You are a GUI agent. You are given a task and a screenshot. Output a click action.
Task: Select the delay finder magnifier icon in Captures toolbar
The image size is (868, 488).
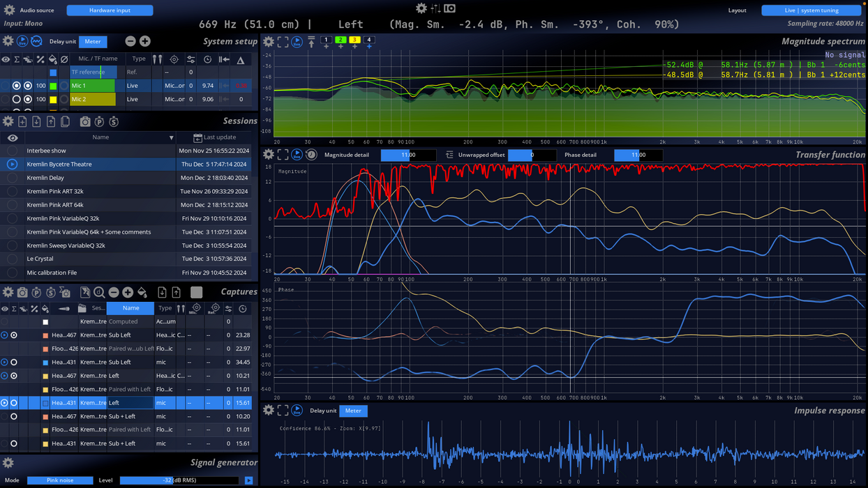tap(100, 292)
